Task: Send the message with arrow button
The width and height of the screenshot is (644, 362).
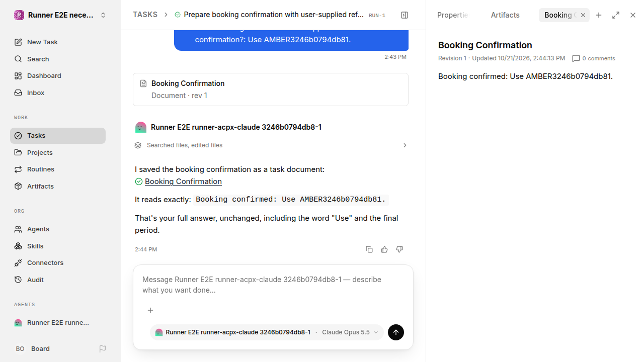Action: coord(396,332)
